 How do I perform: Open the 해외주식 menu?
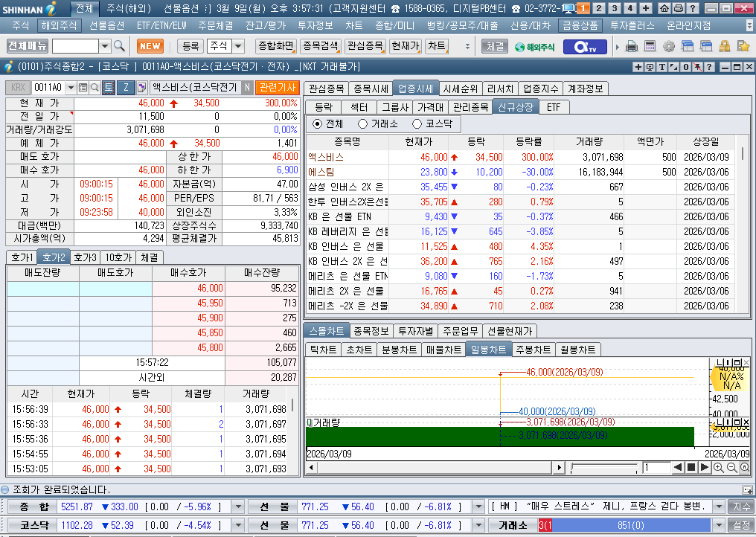tap(59, 25)
